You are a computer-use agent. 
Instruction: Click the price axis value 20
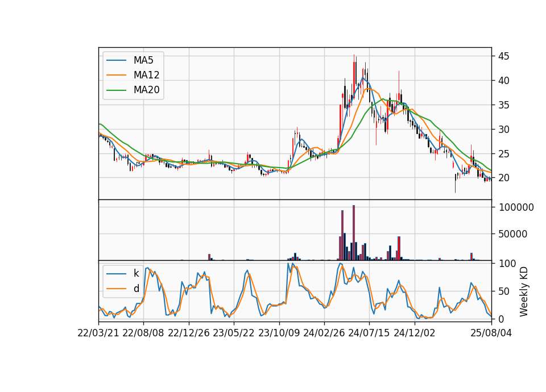pos(503,178)
